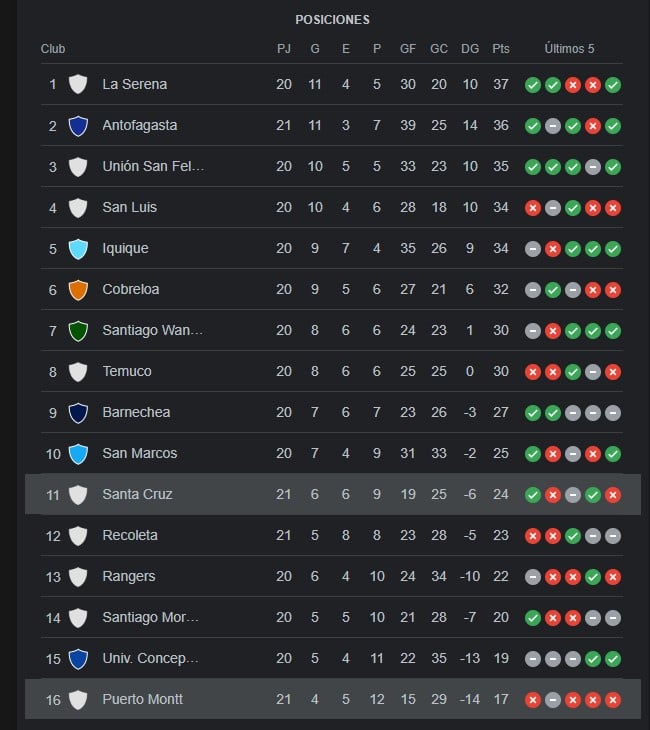
Task: Click Temuco's green win indicator
Action: click(573, 372)
